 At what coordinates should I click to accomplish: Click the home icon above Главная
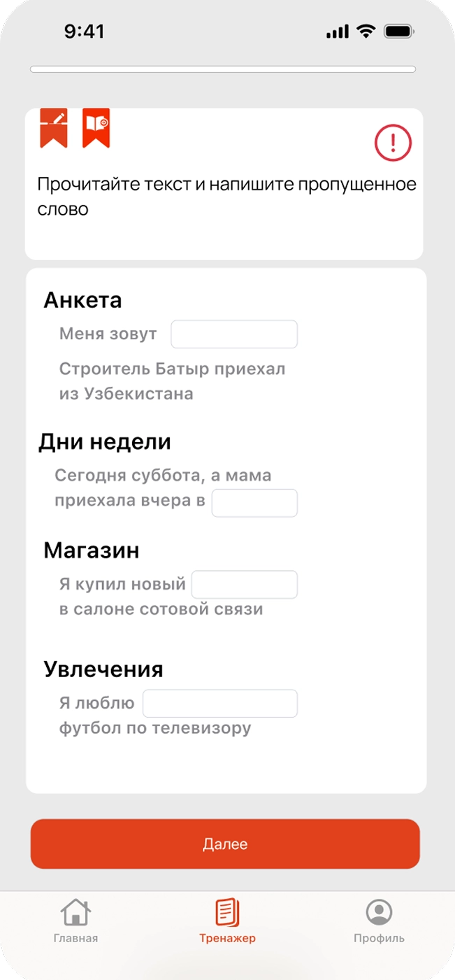point(77,912)
